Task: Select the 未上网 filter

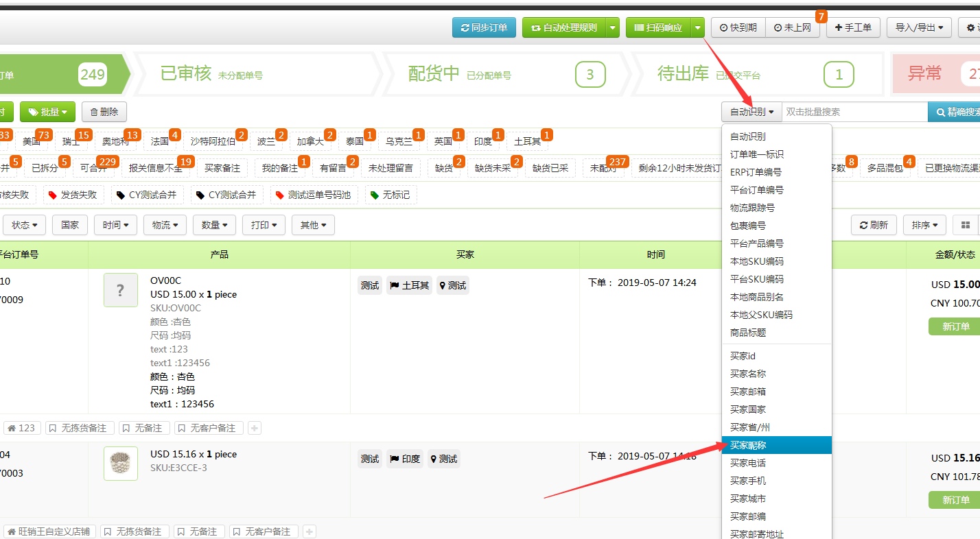Action: click(x=793, y=27)
